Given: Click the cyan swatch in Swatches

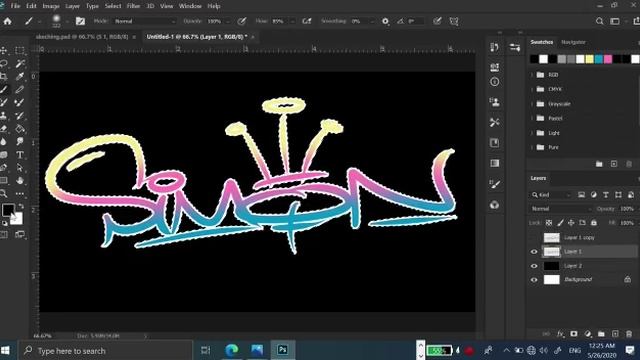Looking at the screenshot, I should [599, 59].
